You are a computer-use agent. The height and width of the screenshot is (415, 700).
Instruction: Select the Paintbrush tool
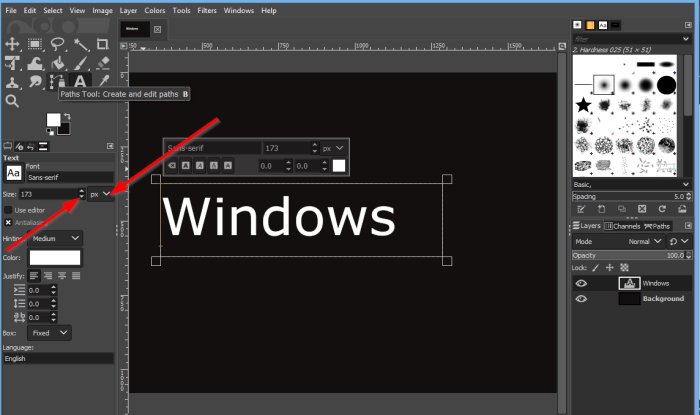81,63
